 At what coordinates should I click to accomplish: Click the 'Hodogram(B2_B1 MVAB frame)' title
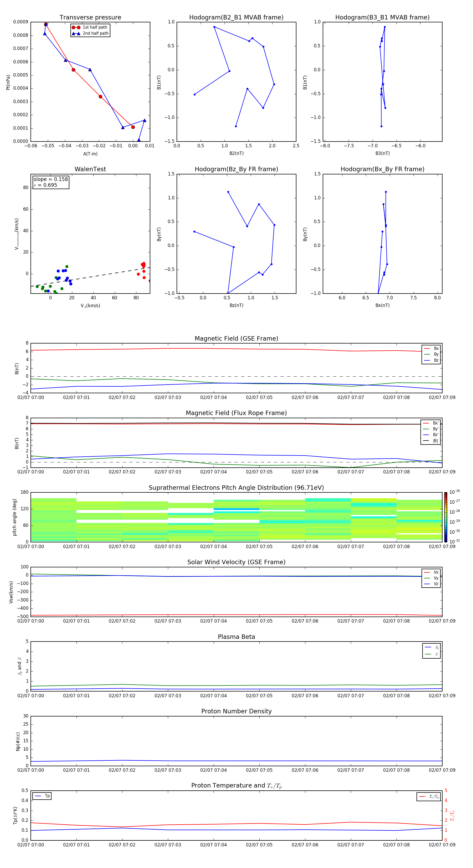coord(236,17)
